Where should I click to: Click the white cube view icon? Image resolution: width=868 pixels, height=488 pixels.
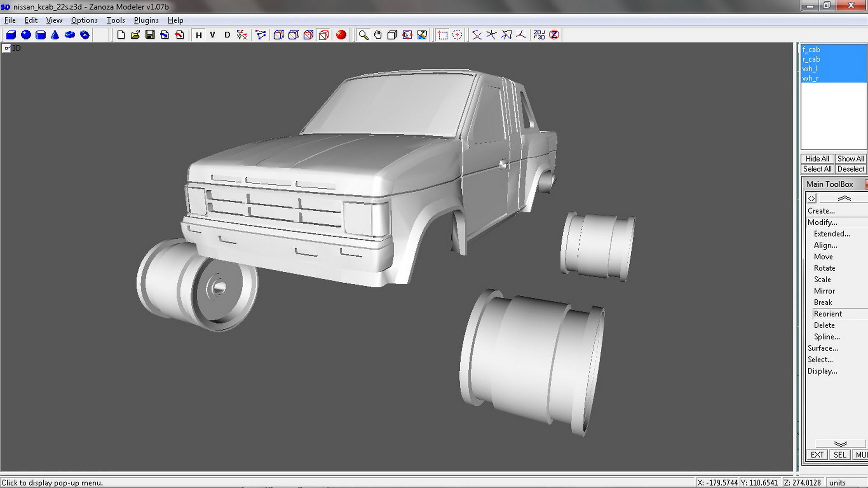(x=392, y=35)
